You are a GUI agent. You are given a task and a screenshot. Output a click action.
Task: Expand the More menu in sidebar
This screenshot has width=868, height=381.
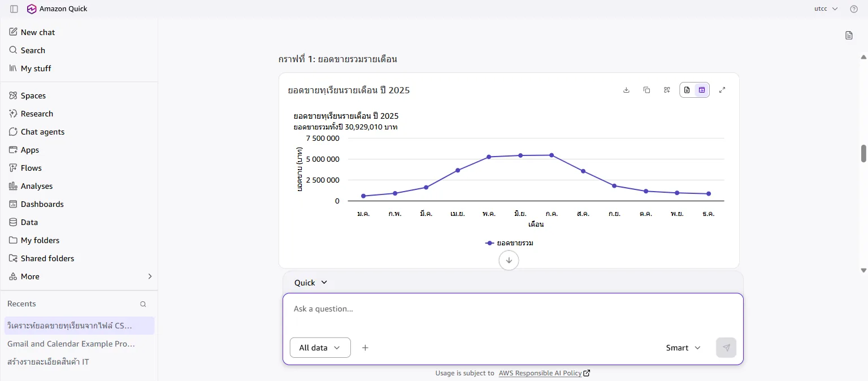tap(79, 276)
